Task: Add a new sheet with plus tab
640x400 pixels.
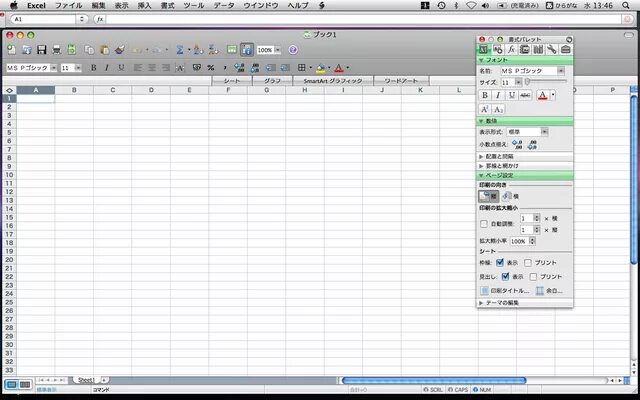Action: (104, 380)
